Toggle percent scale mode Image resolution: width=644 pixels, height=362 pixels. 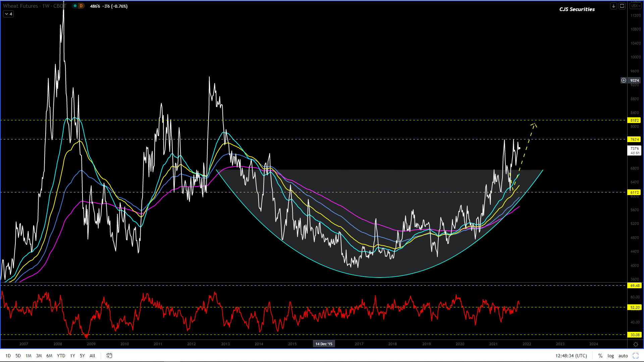600,356
